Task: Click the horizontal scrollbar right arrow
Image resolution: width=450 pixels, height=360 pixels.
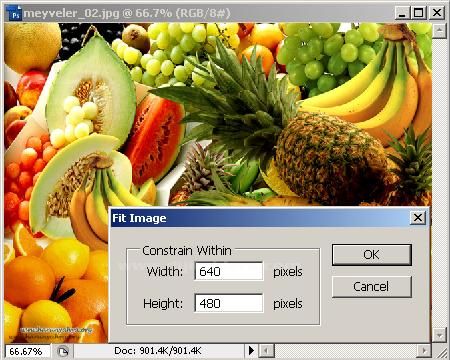Action: (x=424, y=351)
